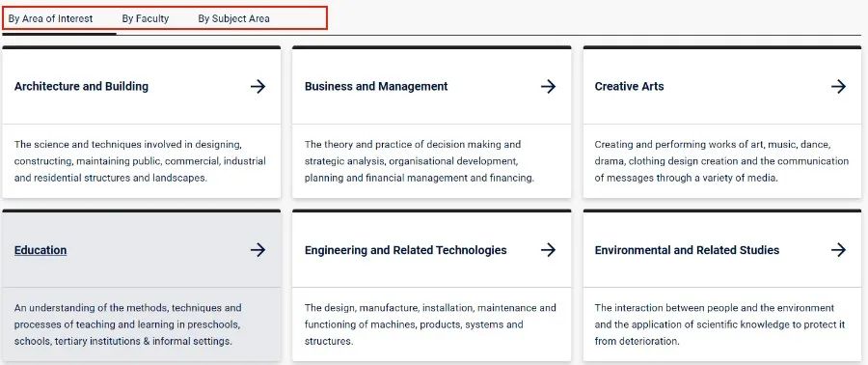Viewport: 868px width, 365px height.
Task: Click the Creative Arts description text
Action: [721, 161]
